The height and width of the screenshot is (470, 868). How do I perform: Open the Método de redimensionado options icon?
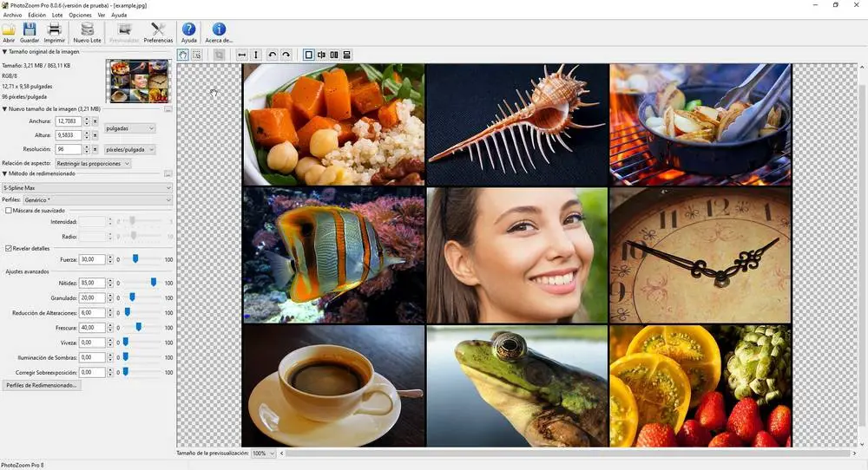pyautogui.click(x=168, y=173)
